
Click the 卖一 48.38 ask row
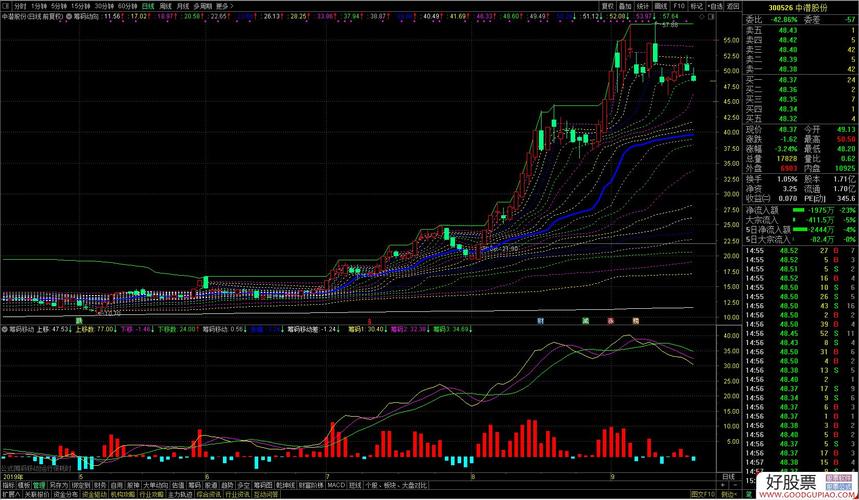[x=800, y=69]
